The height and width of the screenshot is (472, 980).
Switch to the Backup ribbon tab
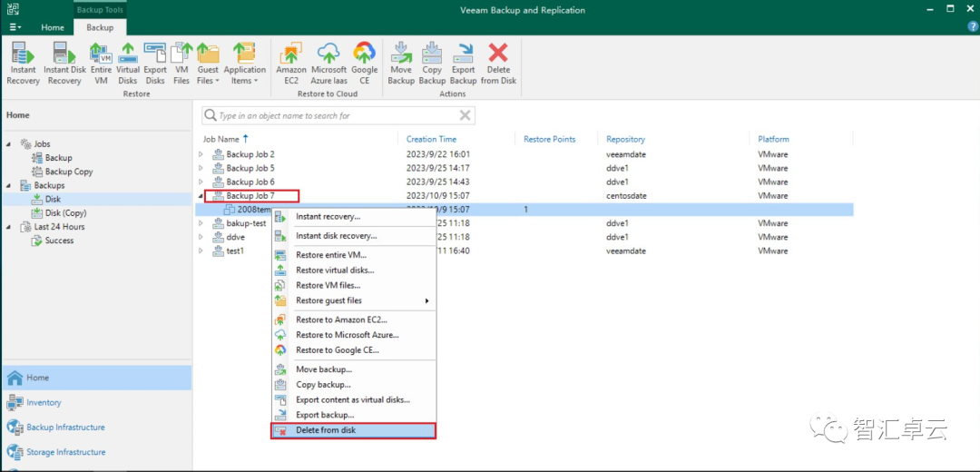[x=100, y=27]
